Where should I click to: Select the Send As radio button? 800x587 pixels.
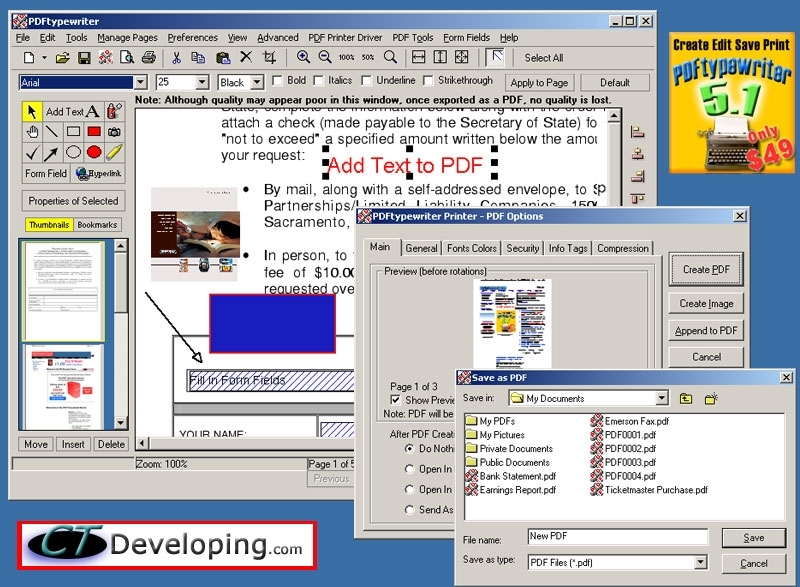[x=409, y=509]
